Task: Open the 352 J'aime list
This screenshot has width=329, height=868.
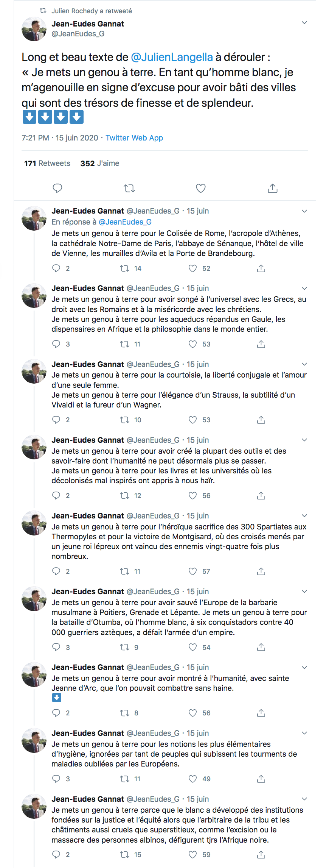Action: 100,163
